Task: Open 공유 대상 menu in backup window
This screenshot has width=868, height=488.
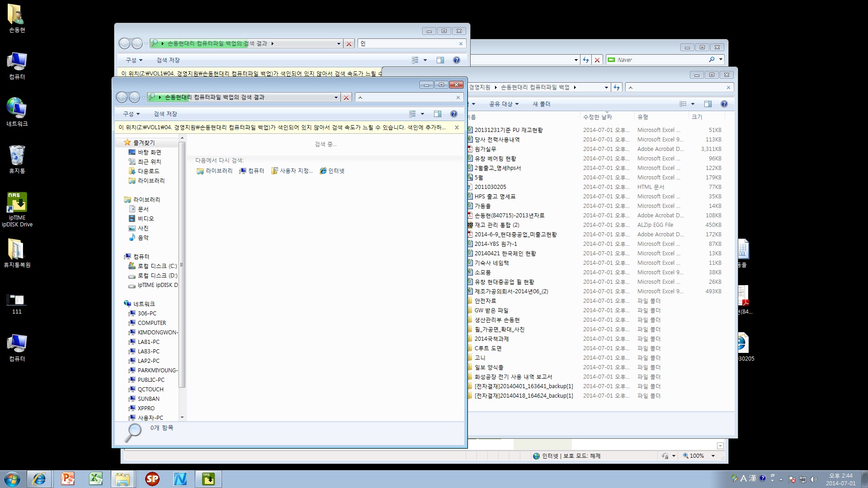Action: (504, 104)
